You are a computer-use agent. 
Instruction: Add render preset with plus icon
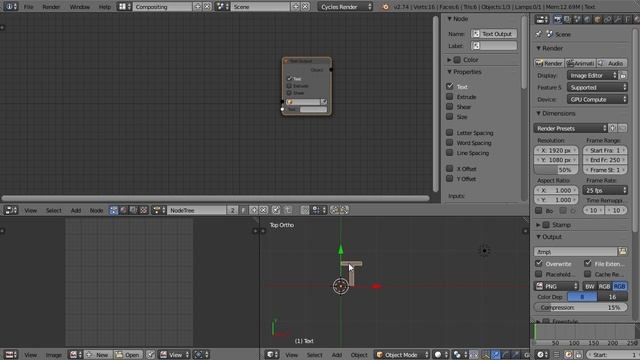(x=613, y=128)
